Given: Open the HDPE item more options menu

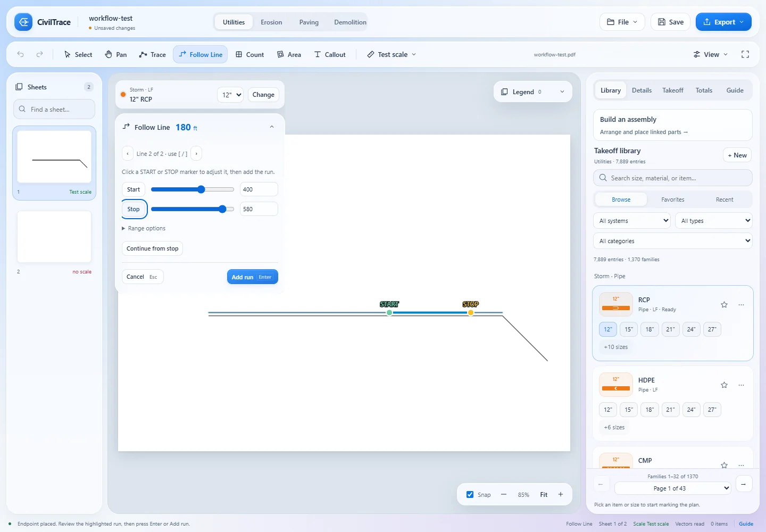Looking at the screenshot, I should (741, 385).
